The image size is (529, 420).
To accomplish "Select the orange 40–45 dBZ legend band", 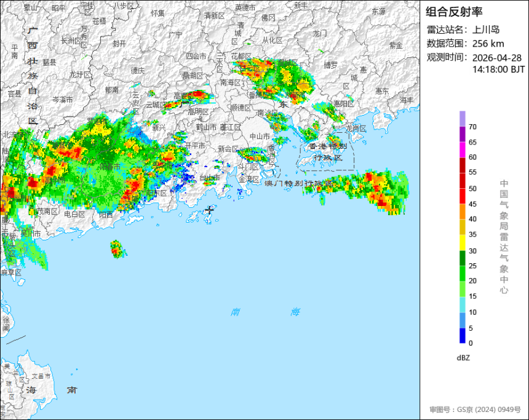I will click(462, 212).
